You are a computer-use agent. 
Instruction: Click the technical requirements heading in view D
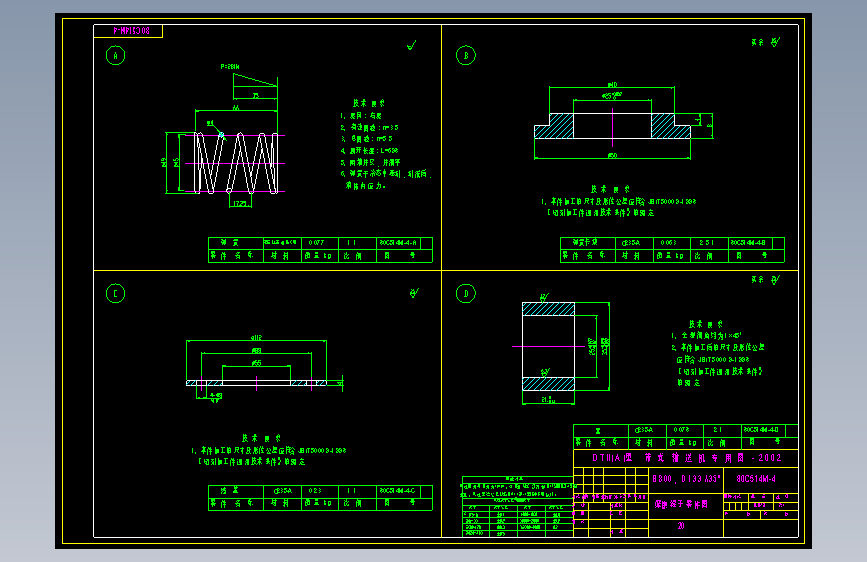pyautogui.click(x=706, y=324)
